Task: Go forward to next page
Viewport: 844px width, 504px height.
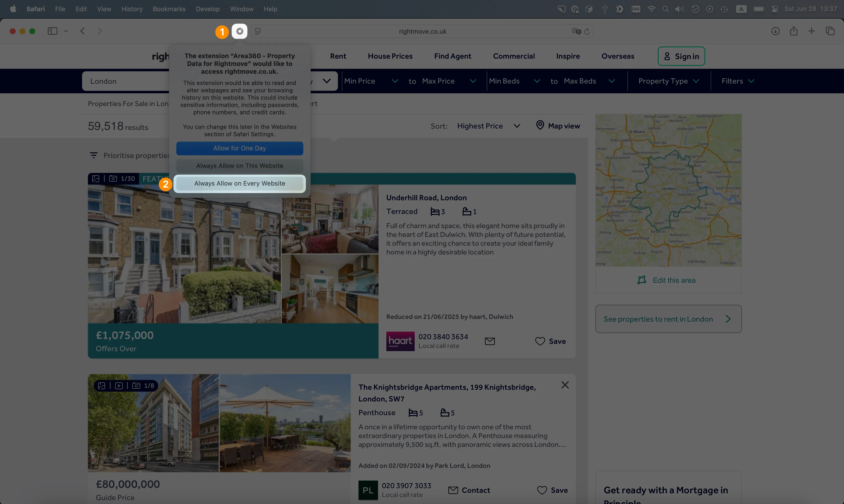Action: 99,31
